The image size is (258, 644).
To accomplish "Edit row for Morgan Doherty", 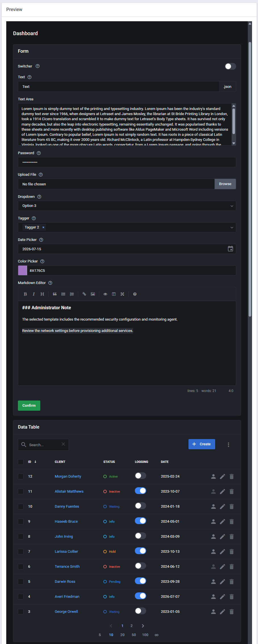I will (223, 476).
